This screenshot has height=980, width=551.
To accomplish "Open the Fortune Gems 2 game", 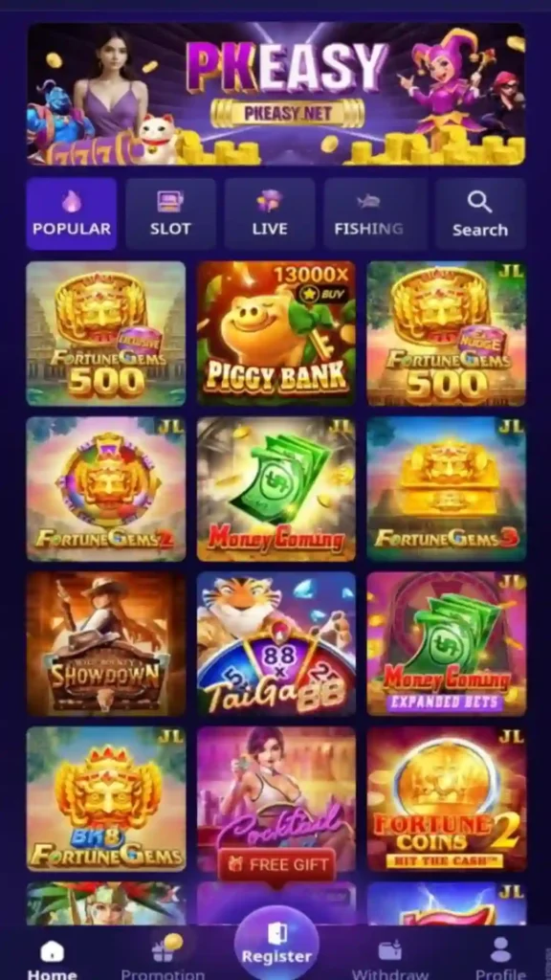I will pos(105,489).
